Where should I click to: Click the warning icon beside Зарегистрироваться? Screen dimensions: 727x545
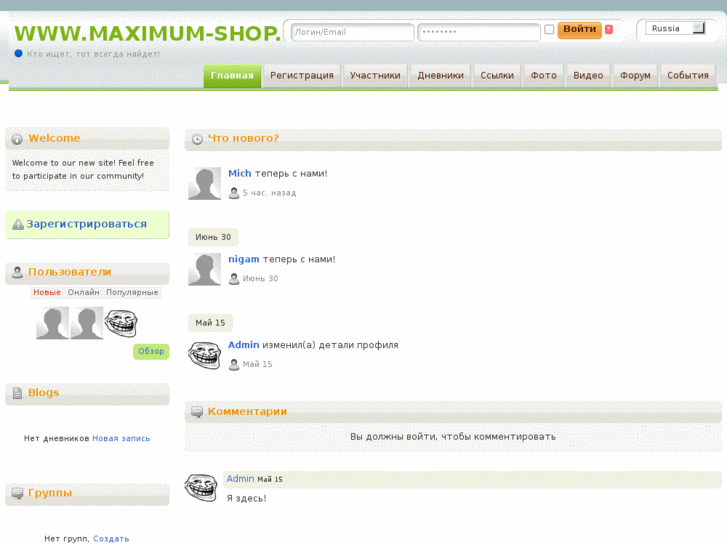18,224
